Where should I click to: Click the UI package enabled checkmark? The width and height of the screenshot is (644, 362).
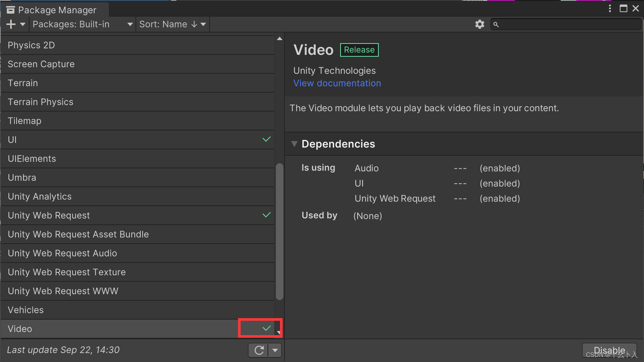click(267, 139)
